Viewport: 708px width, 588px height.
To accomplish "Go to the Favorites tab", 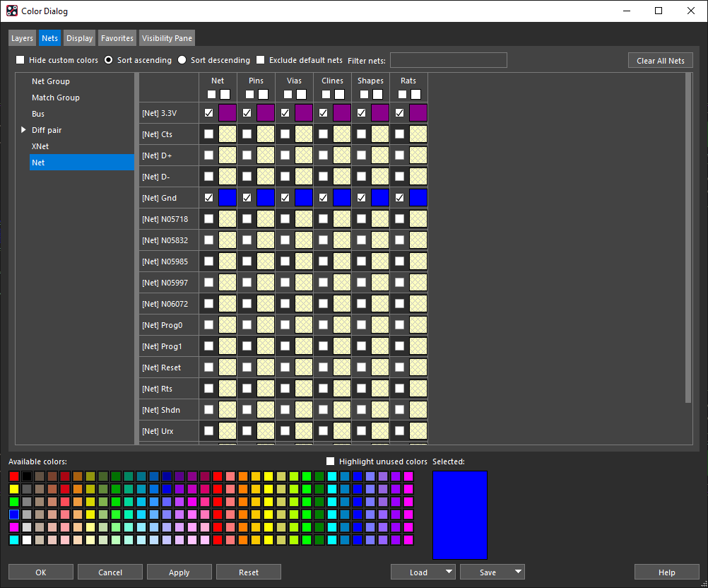I will [x=117, y=38].
